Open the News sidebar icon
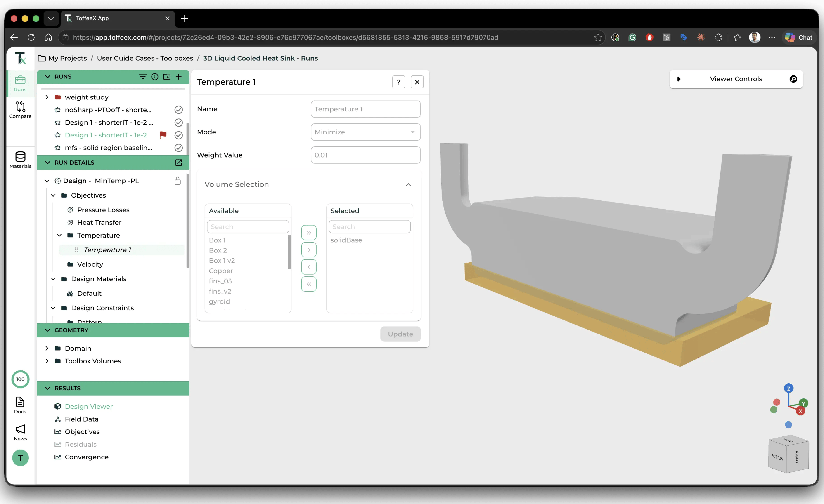 click(20, 433)
